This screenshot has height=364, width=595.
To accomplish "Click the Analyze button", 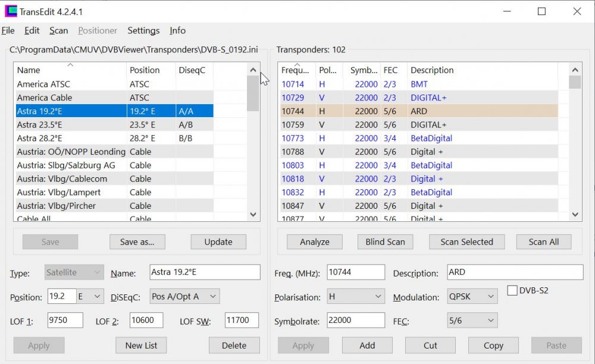I will [x=315, y=241].
